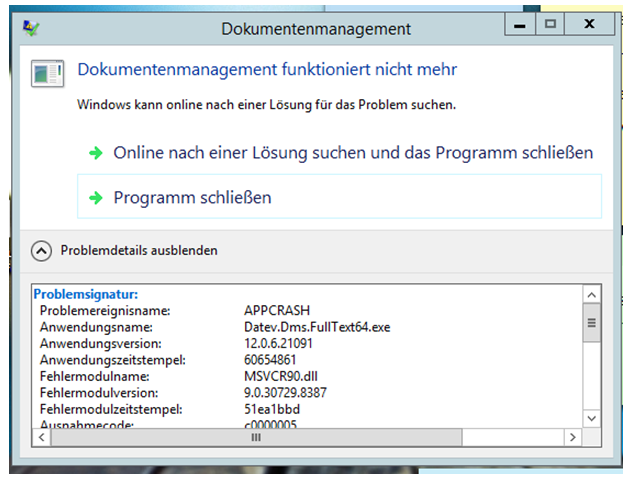Click the Anwendungsversion: label
Image resolution: width=637 pixels, height=483 pixels.
(101, 344)
